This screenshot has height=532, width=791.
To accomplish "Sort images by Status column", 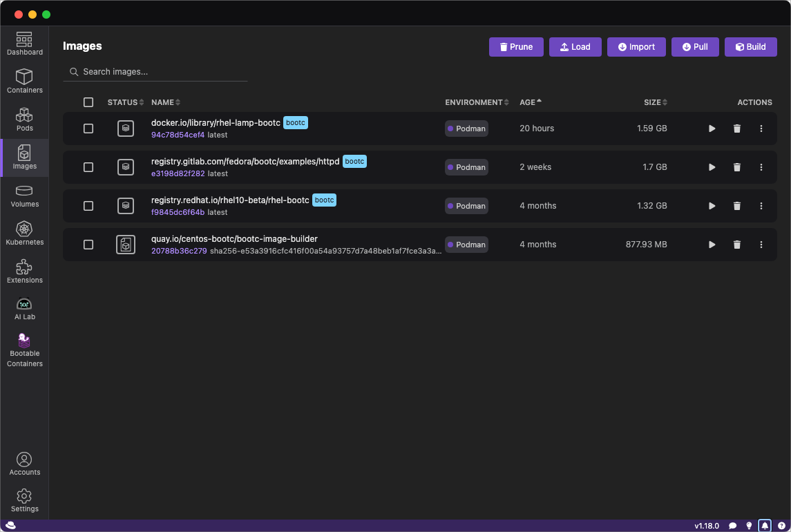I will (x=126, y=102).
